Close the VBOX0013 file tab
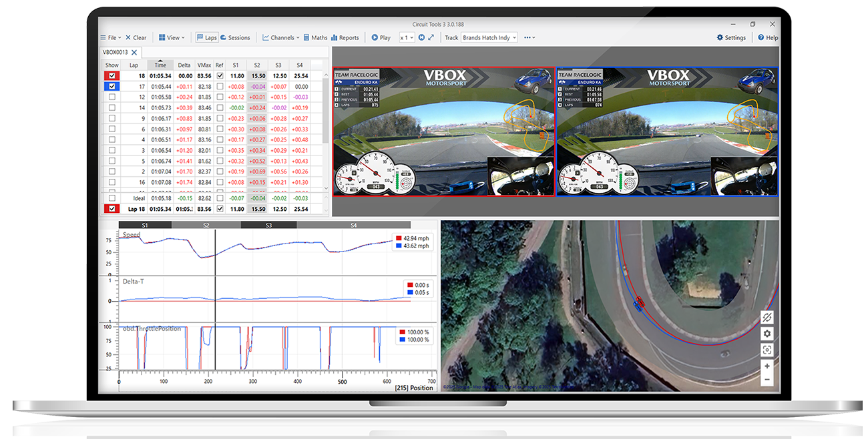The height and width of the screenshot is (439, 868). pyautogui.click(x=134, y=53)
